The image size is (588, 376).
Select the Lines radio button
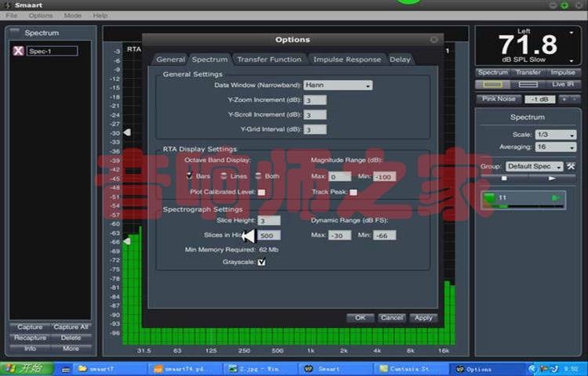[224, 176]
